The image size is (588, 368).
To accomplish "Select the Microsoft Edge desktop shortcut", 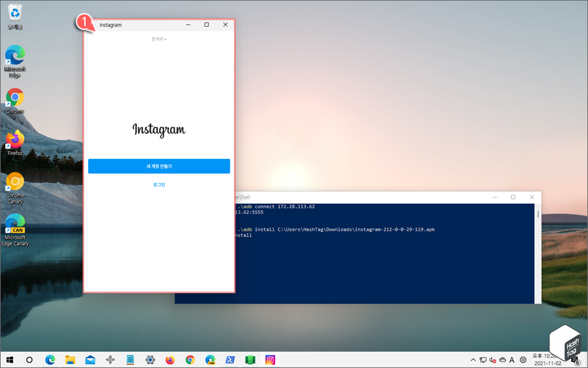I will [15, 61].
